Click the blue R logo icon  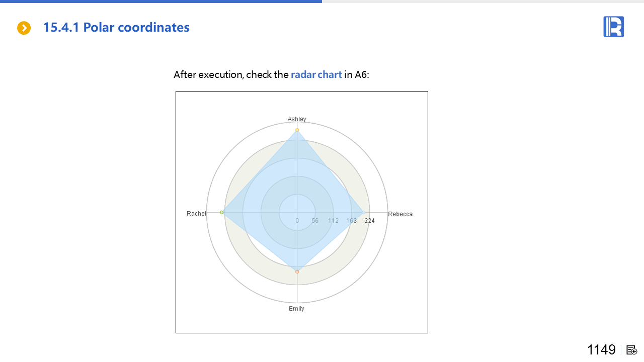[x=613, y=27]
